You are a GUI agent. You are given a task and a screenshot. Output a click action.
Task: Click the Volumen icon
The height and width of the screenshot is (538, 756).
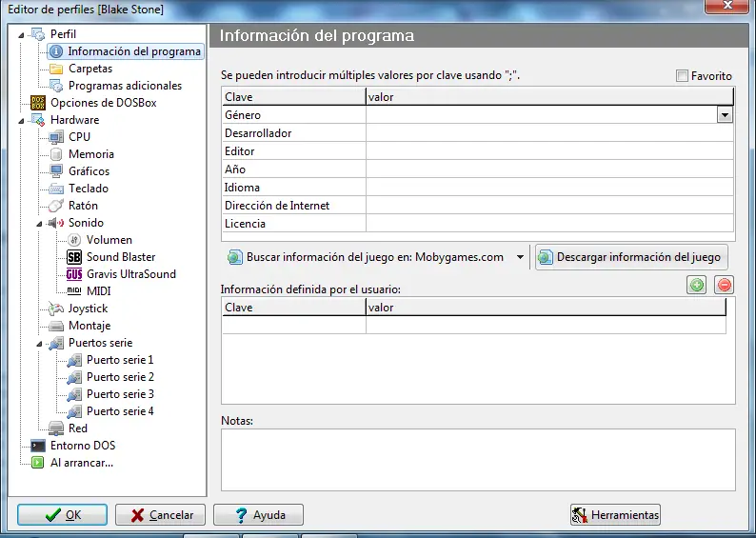click(x=74, y=240)
